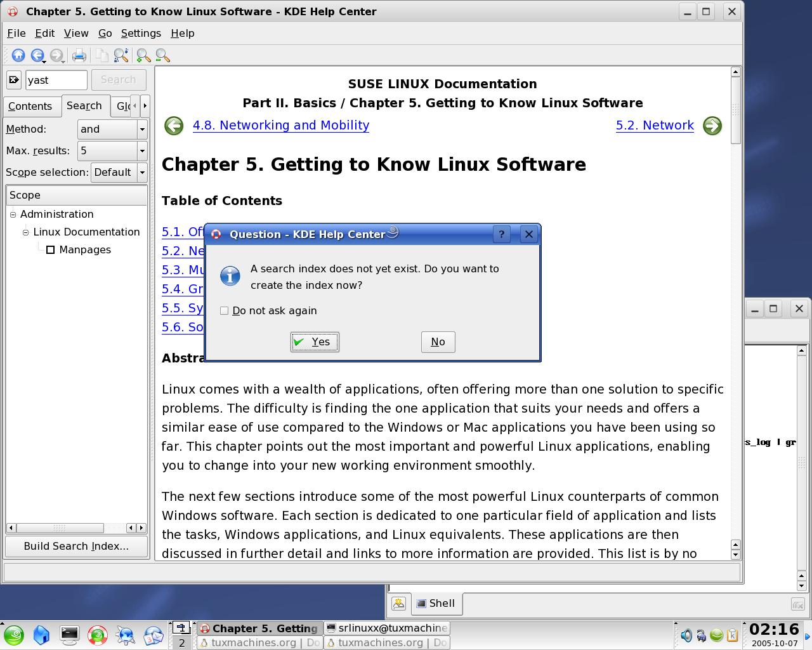Follow the 5.2. Network link at top right
This screenshot has width=812, height=650.
click(655, 125)
